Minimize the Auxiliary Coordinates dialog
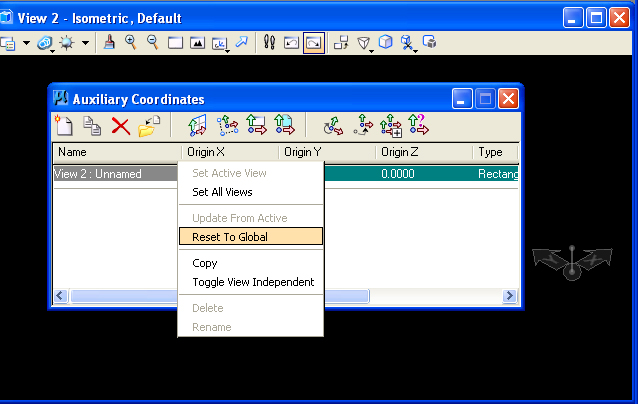638x404 pixels. (x=462, y=99)
